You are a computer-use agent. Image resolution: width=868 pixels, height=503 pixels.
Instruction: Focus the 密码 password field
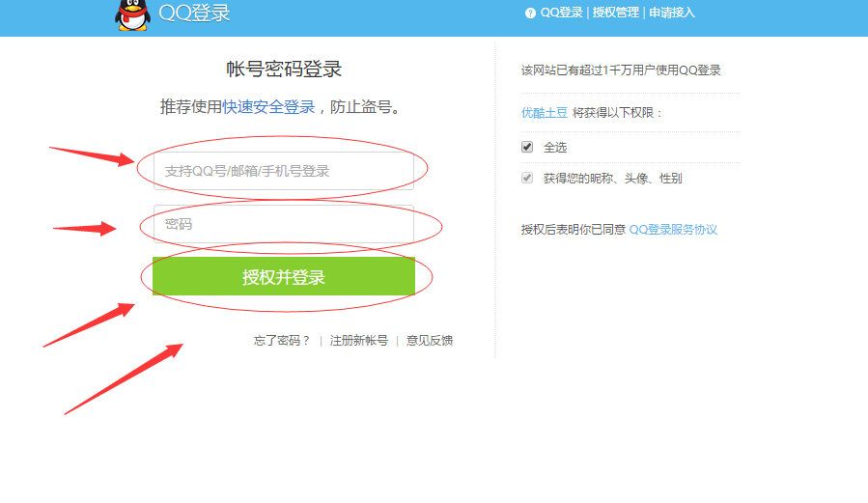(284, 224)
